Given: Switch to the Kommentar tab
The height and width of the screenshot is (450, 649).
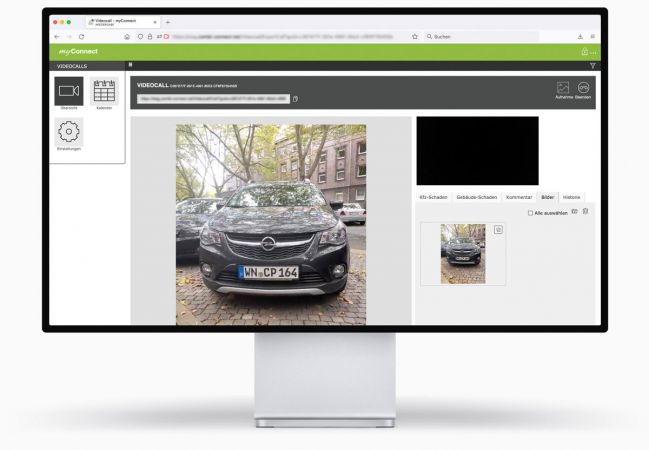Looking at the screenshot, I should pos(519,197).
